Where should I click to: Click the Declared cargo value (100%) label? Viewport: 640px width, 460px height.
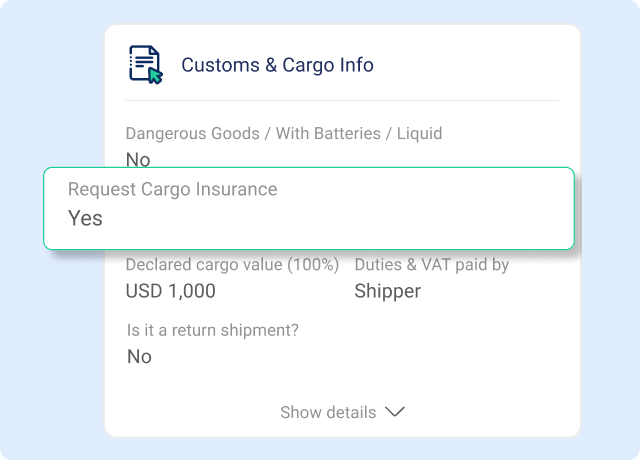click(232, 265)
